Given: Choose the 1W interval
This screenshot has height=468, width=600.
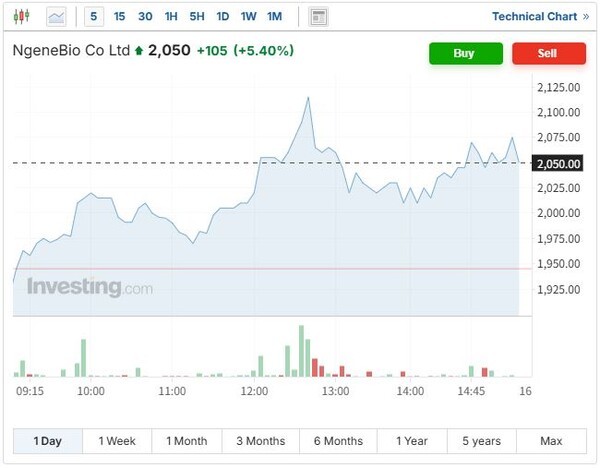Looking at the screenshot, I should coord(248,16).
